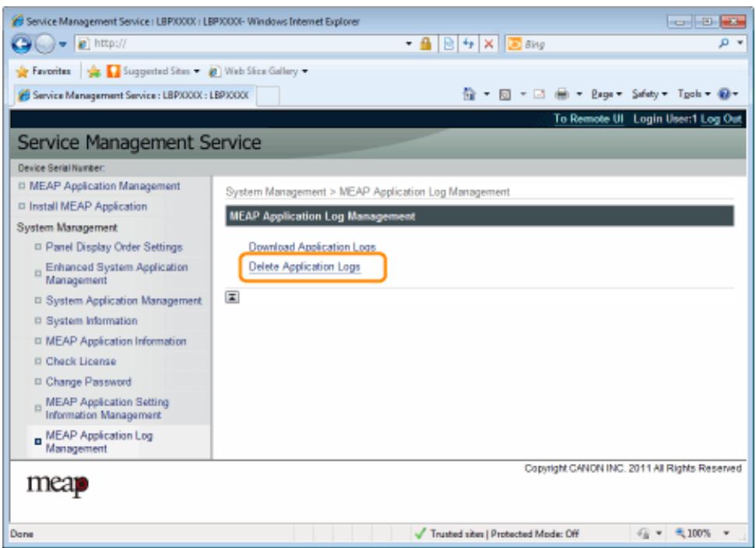Screen dimensions: 756x548
Task: Open the Print options dropdown arrow
Action: [x=579, y=94]
